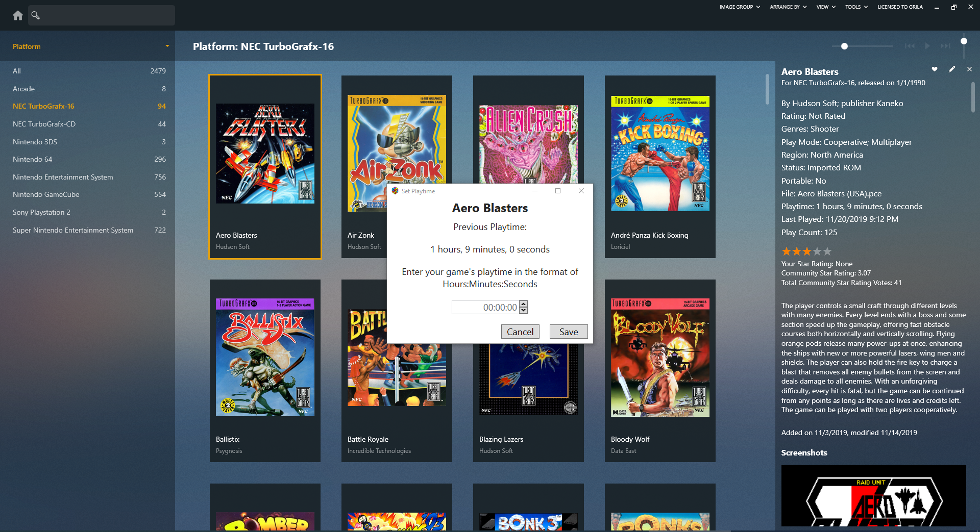Cancel the Set Playtime dialog
This screenshot has width=980, height=532.
(520, 332)
